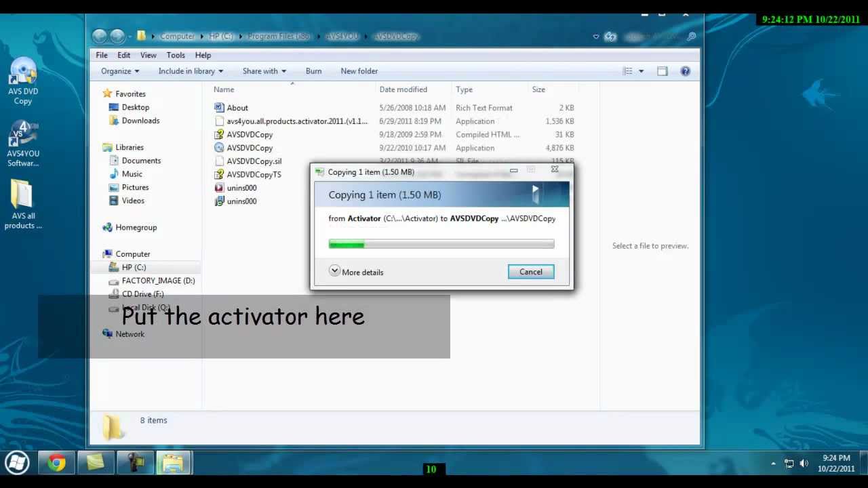Open the AVS DVD Copy desktop shortcut

point(23,81)
